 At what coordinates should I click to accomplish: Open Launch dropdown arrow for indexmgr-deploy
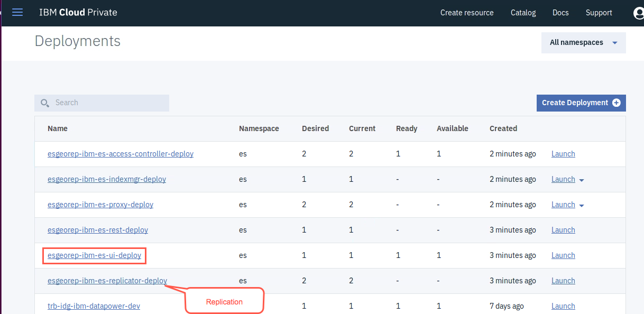click(582, 180)
